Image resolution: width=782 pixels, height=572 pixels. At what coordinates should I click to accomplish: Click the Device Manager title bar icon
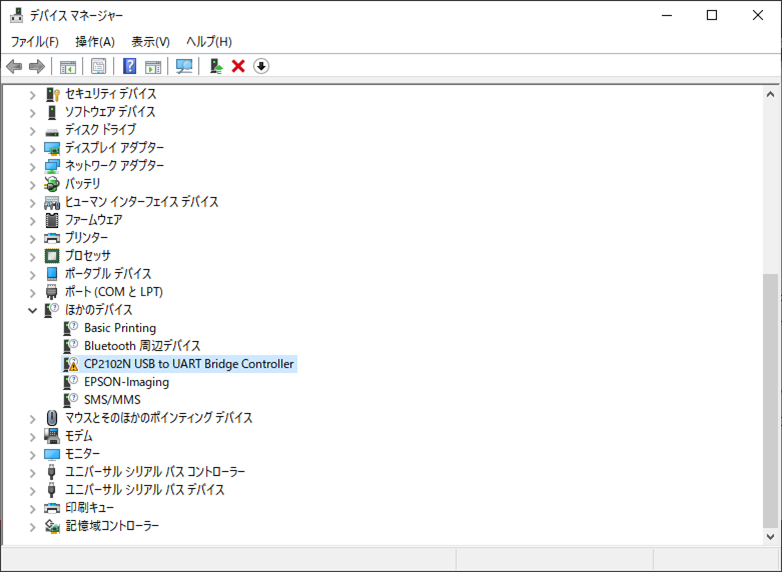click(16, 15)
